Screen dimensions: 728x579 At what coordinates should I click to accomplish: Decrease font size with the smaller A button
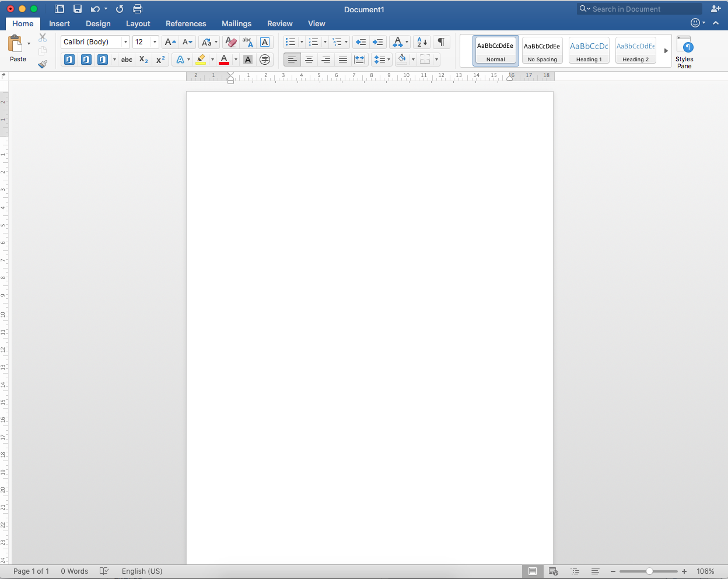[x=187, y=42]
